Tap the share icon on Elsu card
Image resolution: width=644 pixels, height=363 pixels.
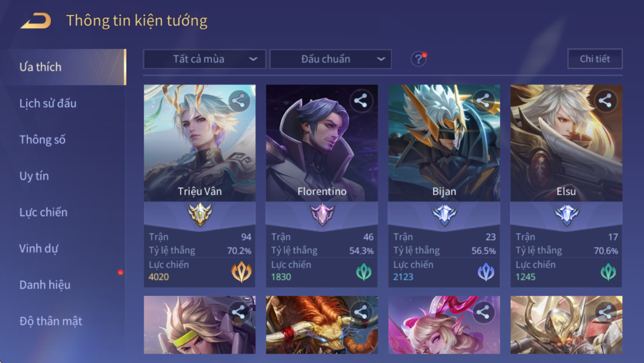[605, 101]
